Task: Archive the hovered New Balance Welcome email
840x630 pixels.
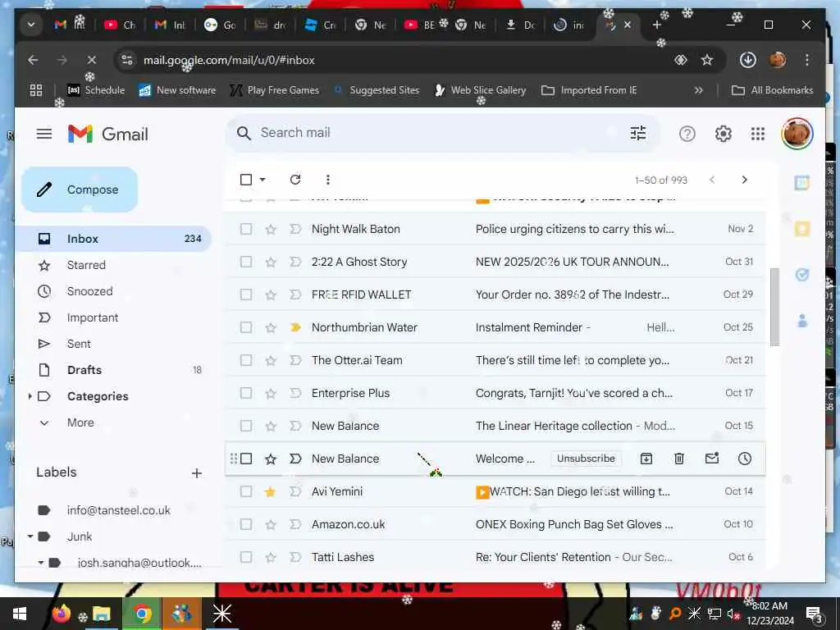Action: pyautogui.click(x=646, y=459)
